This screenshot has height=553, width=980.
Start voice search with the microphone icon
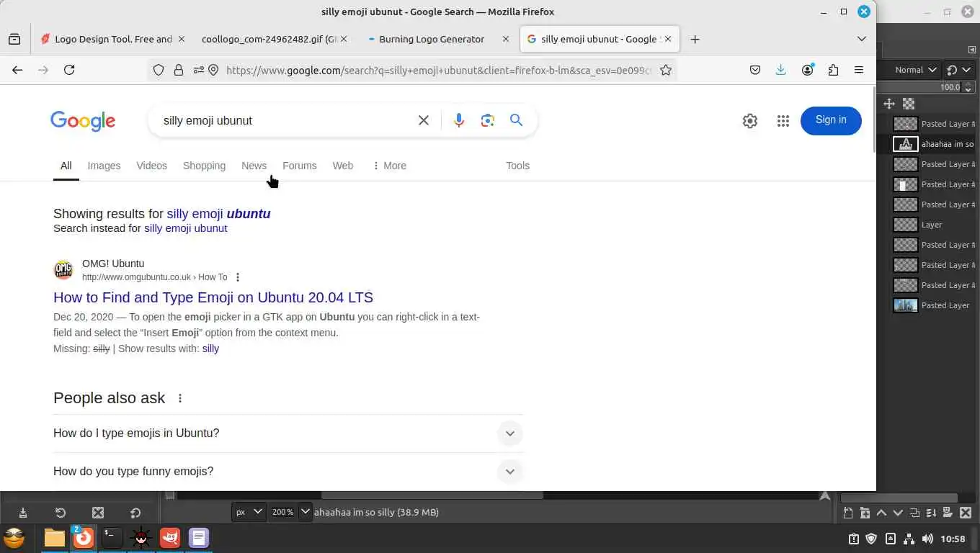459,120
